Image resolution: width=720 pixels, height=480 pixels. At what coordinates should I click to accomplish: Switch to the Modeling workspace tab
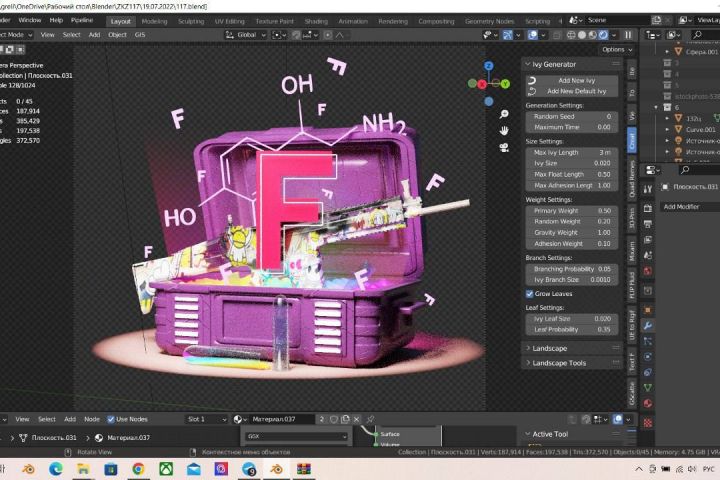tap(154, 21)
